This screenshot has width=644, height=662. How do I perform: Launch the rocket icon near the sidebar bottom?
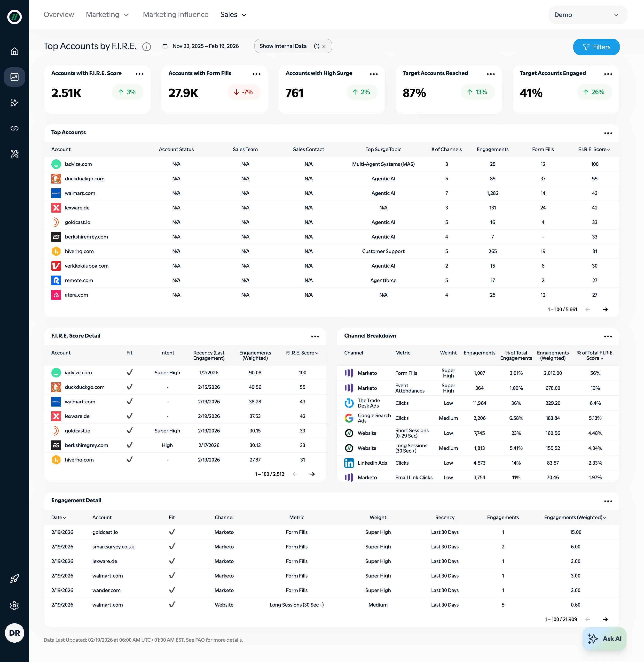tap(15, 578)
